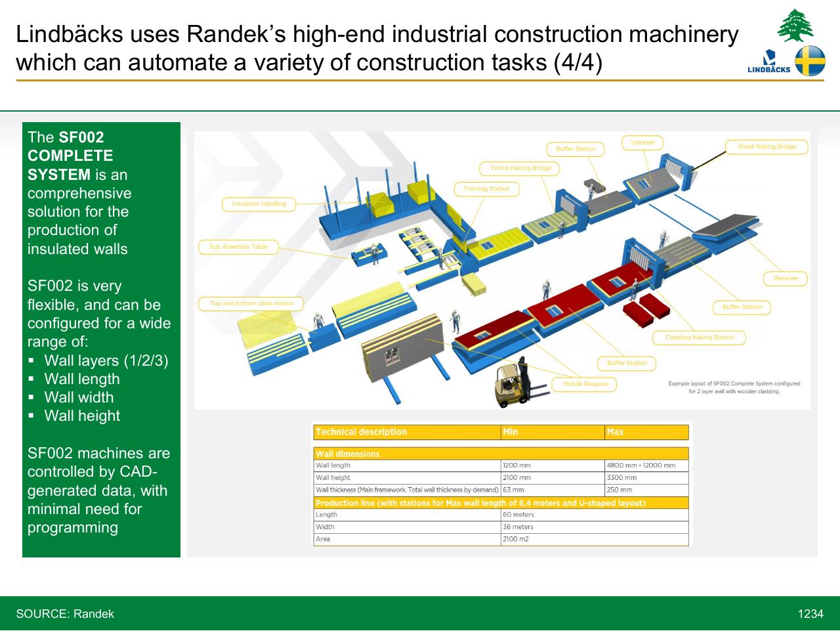Click the "4800 mm - 12000 mm" cell
This screenshot has height=631, width=840.
tap(646, 466)
